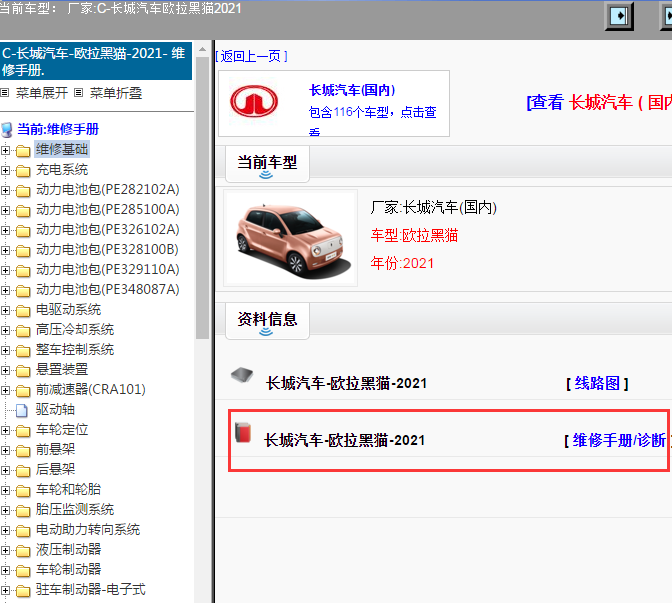Click the folder icon for 电动助力转向系统
Image resolution: width=672 pixels, height=603 pixels.
pos(23,531)
